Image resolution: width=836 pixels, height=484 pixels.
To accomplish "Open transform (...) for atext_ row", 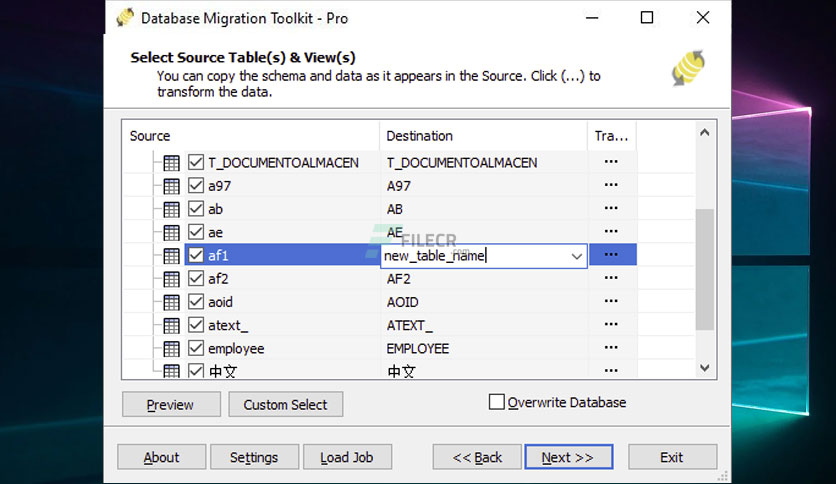I will [x=611, y=324].
